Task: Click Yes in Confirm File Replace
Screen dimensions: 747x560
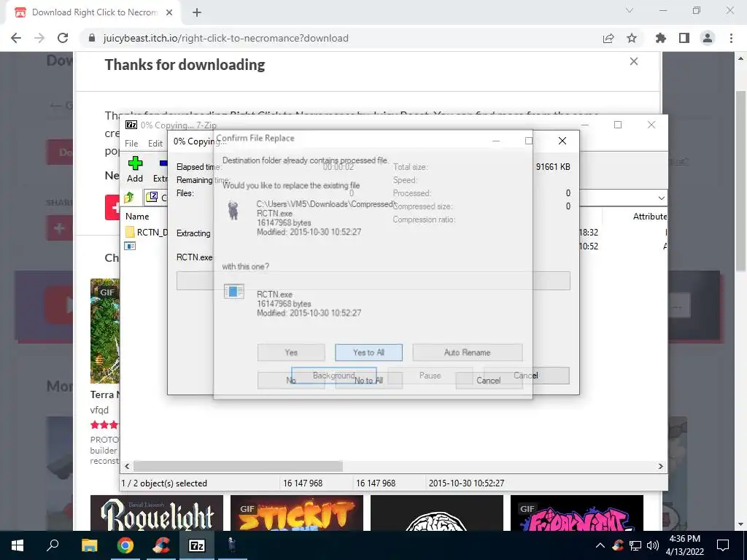Action: click(x=291, y=352)
